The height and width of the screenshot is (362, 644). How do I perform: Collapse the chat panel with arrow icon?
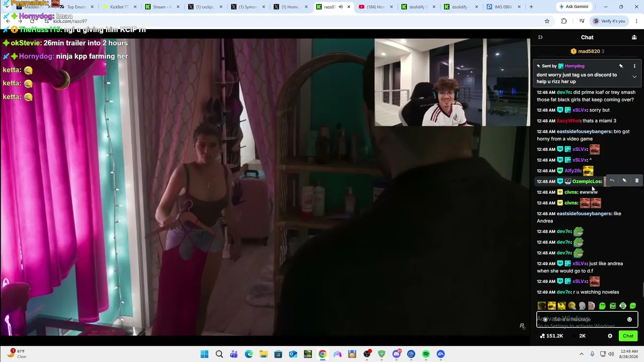tap(540, 37)
